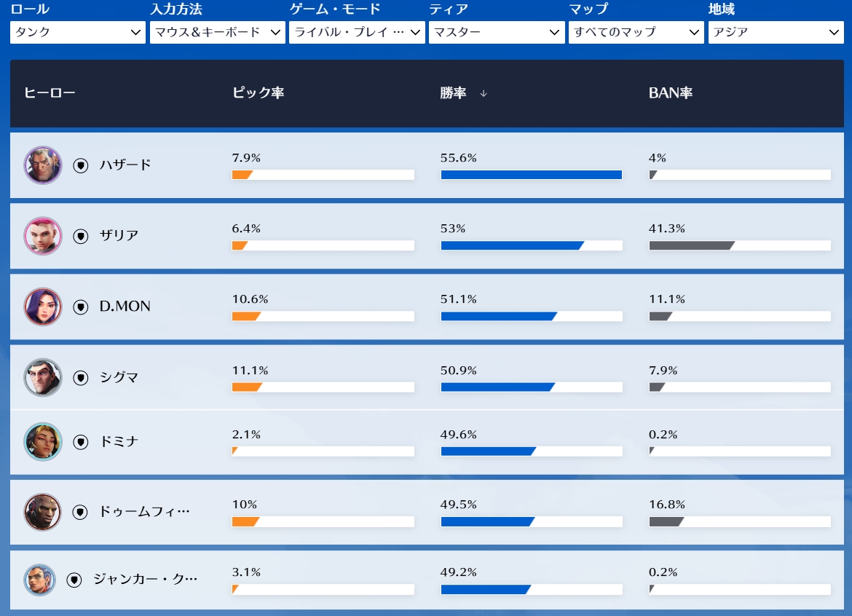Click the 勝率 sort arrow

[x=484, y=93]
